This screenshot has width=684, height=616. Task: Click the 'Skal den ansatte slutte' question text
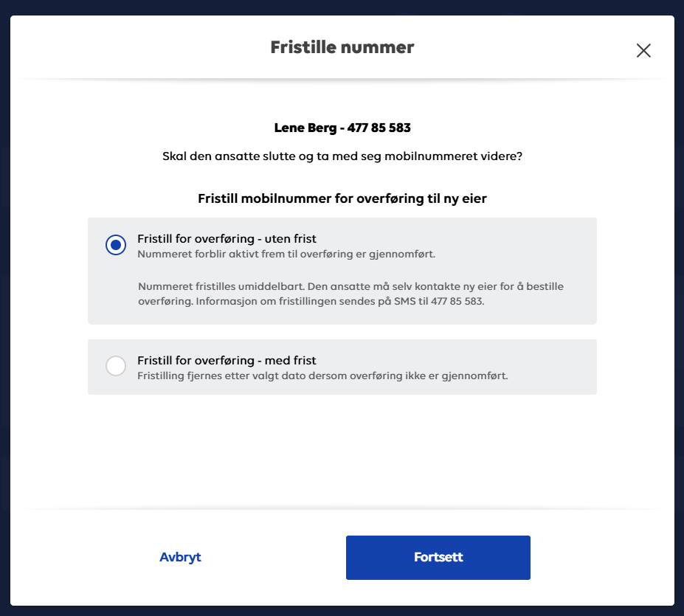[x=342, y=156]
